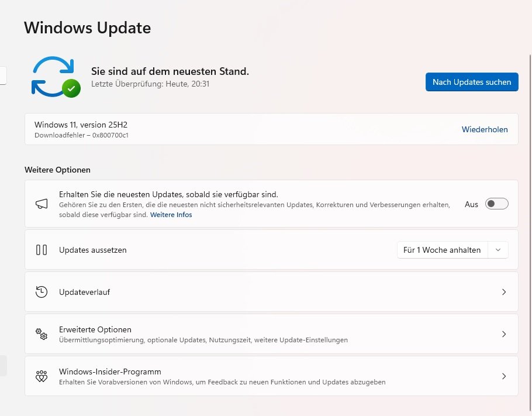Screen dimensions: 532x416
Task: Click the Downloadfehler 0x800700c1 error text
Action: click(81, 135)
